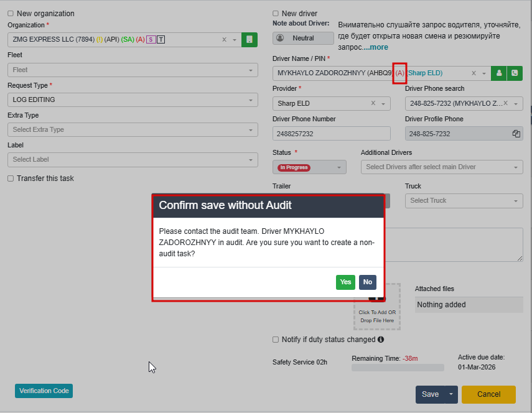
Task: Click the Safety Service 02h text
Action: (x=299, y=362)
